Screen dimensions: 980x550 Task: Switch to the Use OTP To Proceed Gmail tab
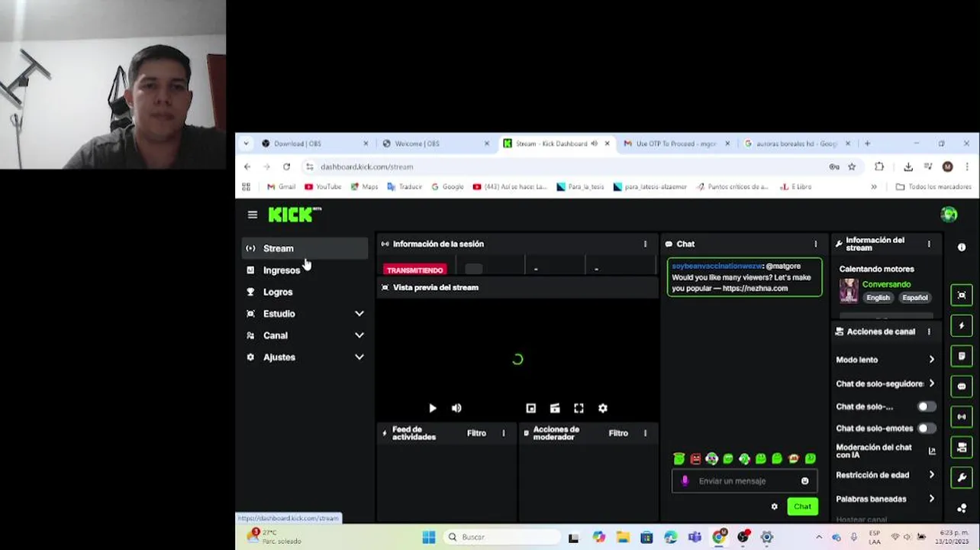676,144
